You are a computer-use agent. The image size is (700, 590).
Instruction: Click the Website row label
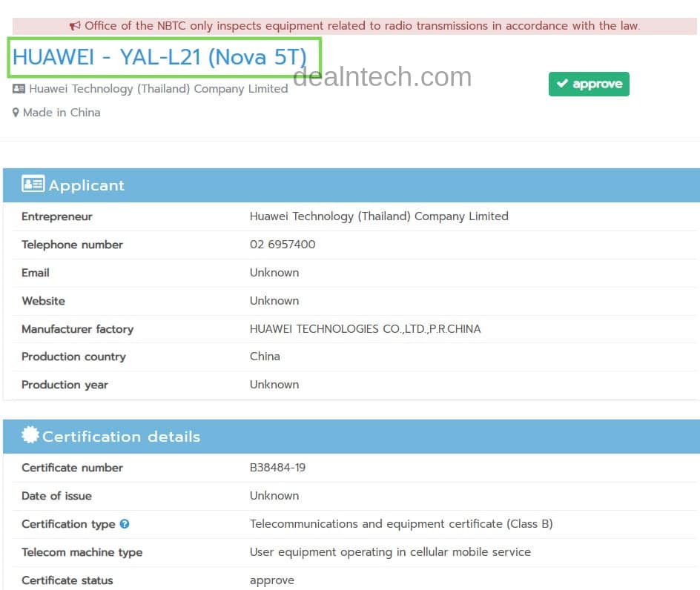point(43,301)
